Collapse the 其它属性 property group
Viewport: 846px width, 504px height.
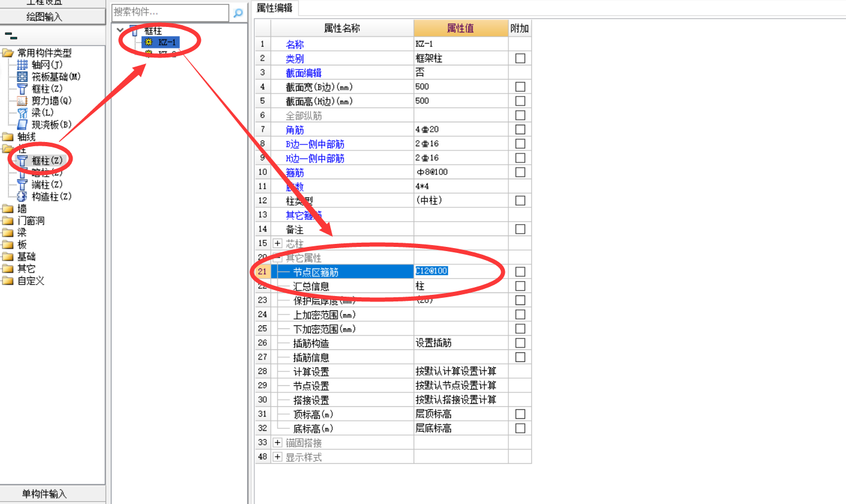click(x=277, y=258)
